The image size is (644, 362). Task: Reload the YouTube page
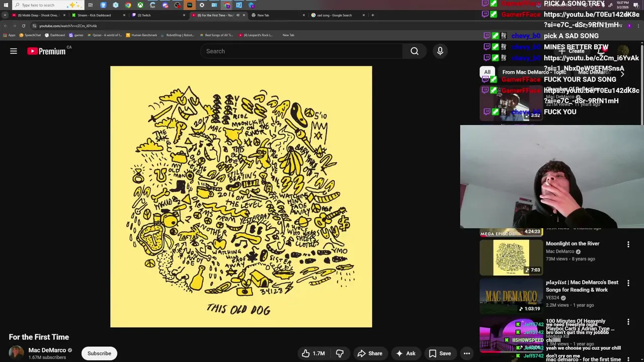[x=23, y=26]
